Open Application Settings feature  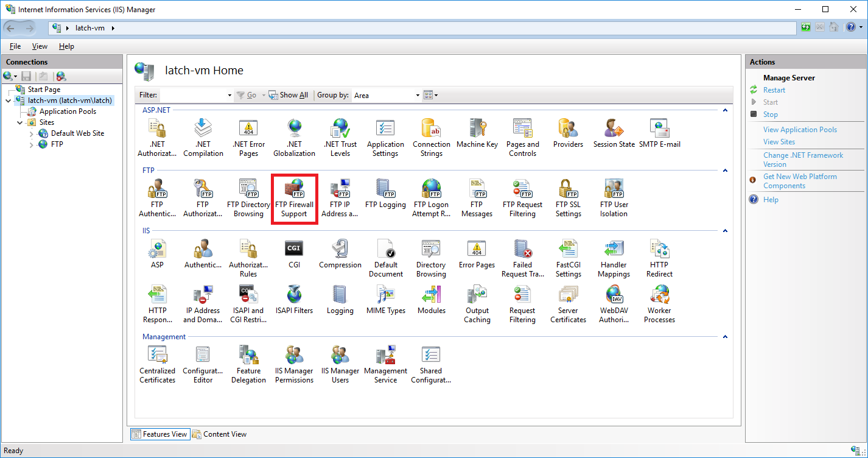coord(385,138)
